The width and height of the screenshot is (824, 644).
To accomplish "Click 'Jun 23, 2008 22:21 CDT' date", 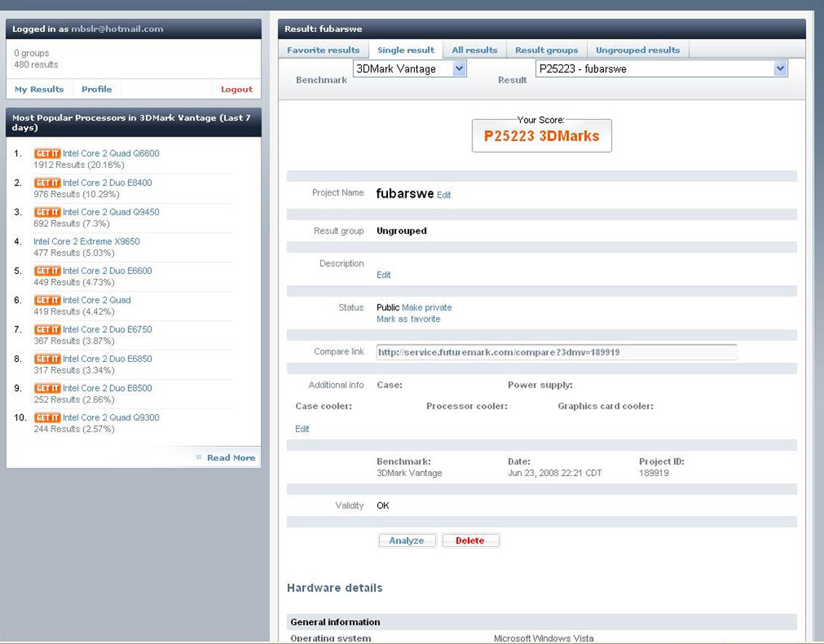I will coord(554,473).
